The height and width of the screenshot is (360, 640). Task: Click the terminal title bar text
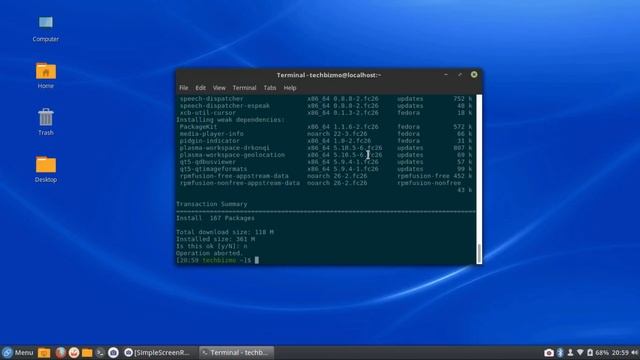[x=329, y=75]
